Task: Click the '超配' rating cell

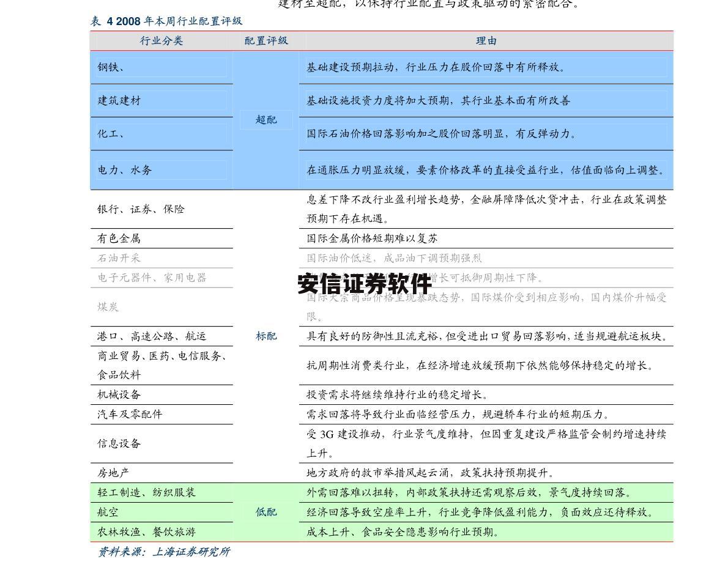Action: point(266,120)
